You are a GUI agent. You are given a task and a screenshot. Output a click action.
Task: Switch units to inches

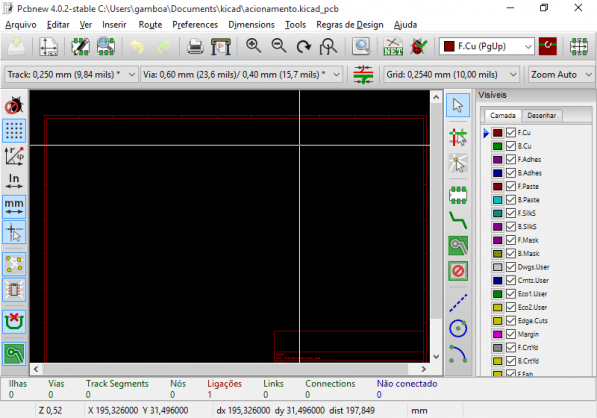point(14,182)
